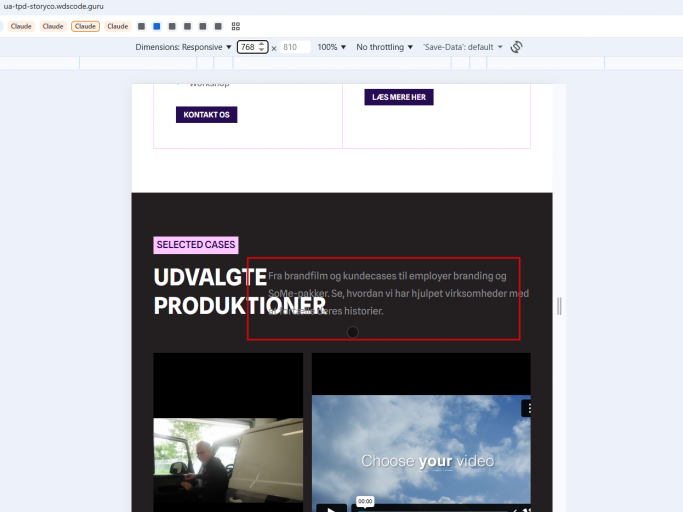The width and height of the screenshot is (683, 512).
Task: Open the 'Save-Data': default dropdown
Action: click(x=463, y=47)
